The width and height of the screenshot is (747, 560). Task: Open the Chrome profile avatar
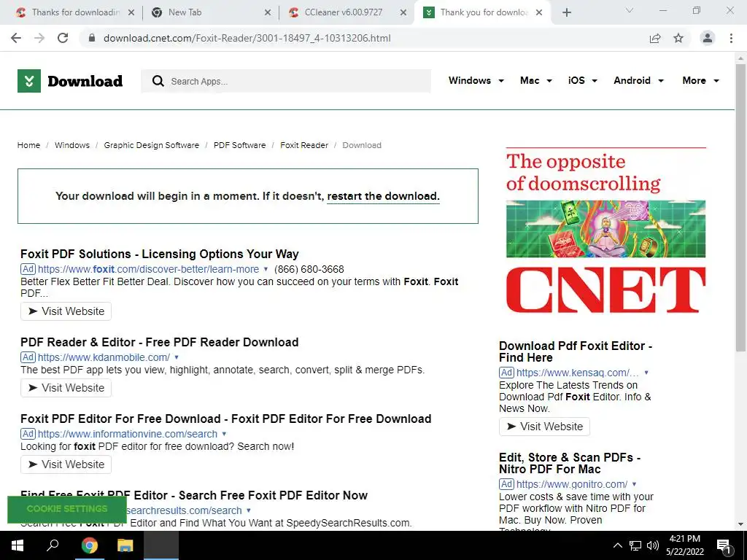(708, 38)
